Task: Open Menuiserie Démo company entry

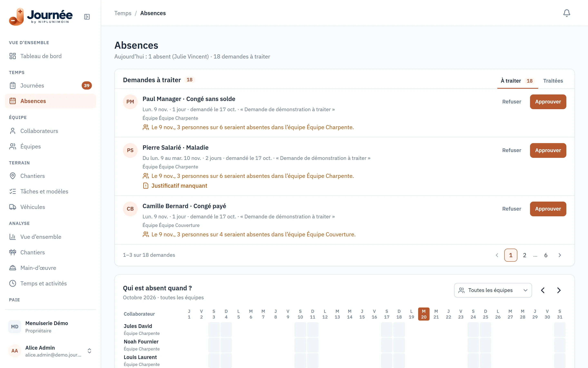Action: click(50, 327)
